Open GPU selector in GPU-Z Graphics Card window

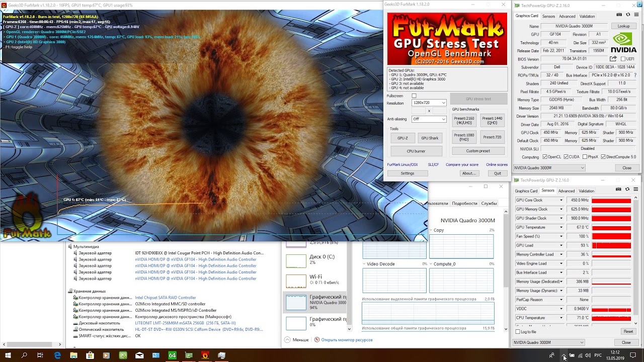(549, 168)
